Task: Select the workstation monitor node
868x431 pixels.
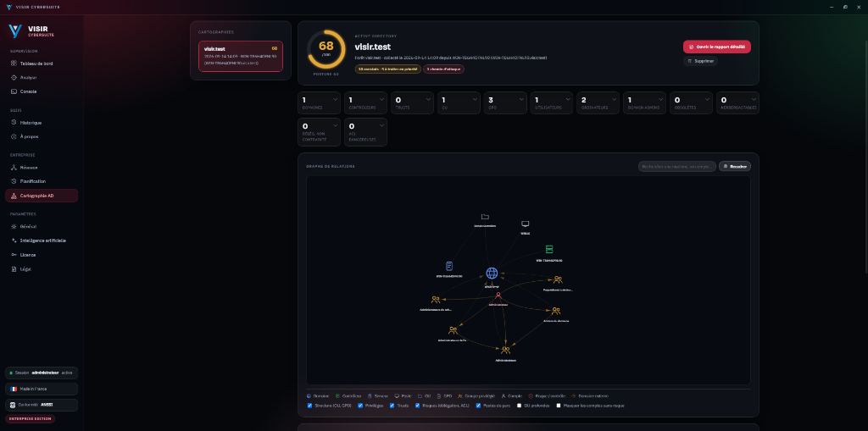Action: pos(526,224)
